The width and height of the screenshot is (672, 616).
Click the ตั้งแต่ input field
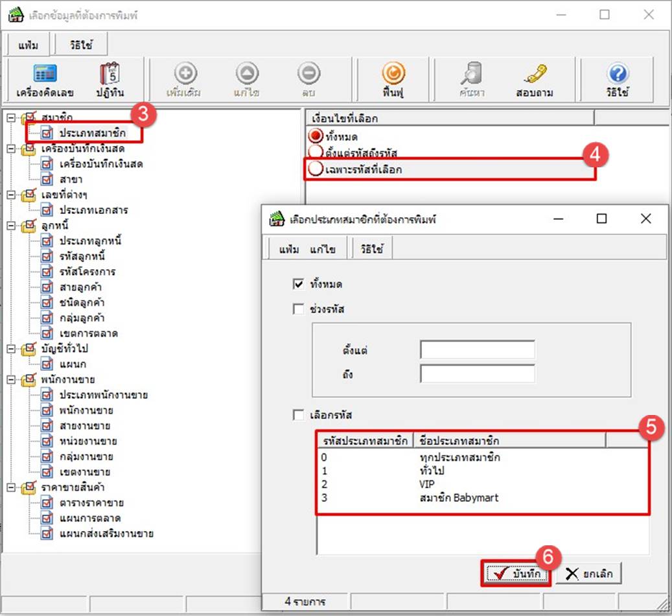click(478, 350)
